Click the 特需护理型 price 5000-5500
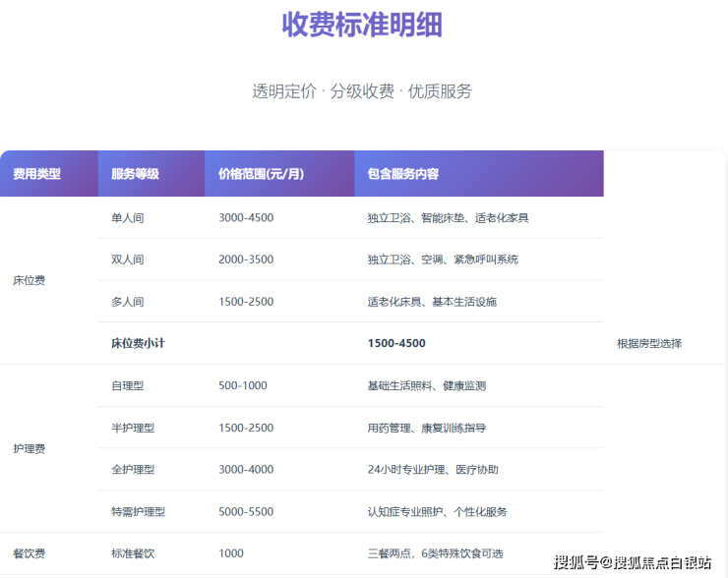728x578 pixels. pos(246,512)
